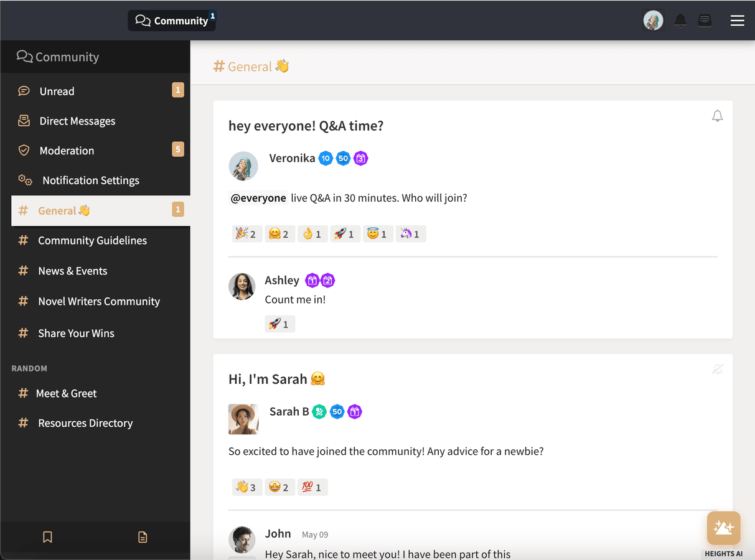
Task: Open the user profile avatar in header
Action: coord(653,21)
